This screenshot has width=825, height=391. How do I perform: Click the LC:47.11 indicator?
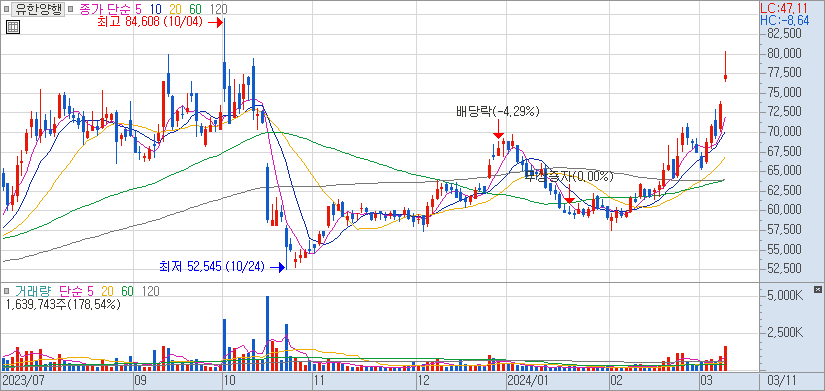[x=785, y=8]
